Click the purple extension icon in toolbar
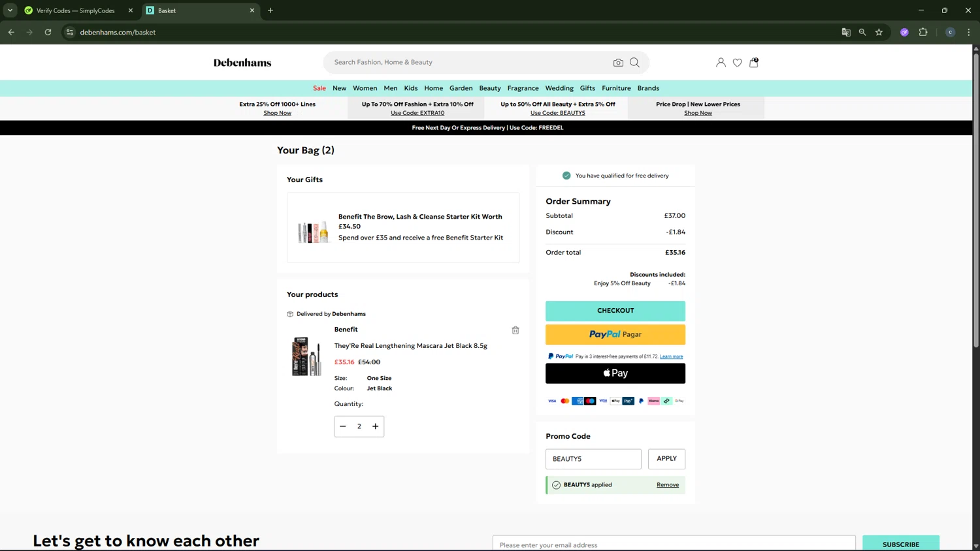 (x=904, y=32)
